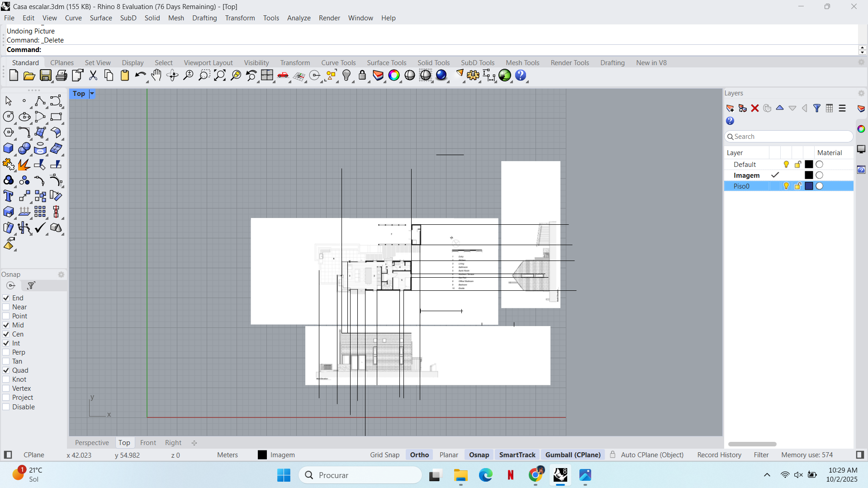Change the Piso0 layer color swatch

(809, 186)
